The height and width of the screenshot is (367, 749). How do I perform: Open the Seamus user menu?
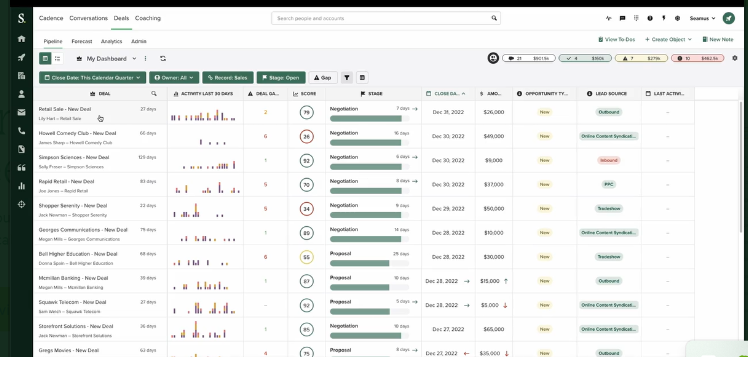[702, 18]
